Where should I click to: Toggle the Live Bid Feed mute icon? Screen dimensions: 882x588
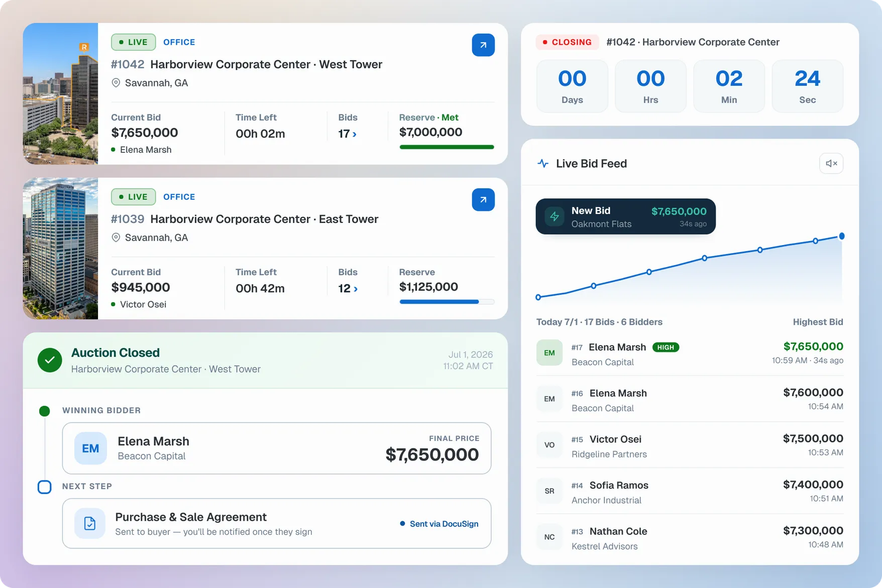[x=831, y=163]
